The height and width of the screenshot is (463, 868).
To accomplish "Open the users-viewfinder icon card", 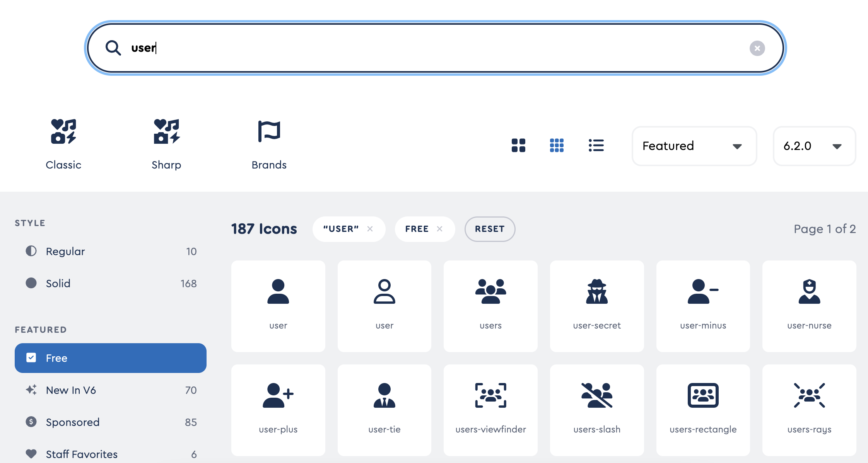I will point(490,410).
